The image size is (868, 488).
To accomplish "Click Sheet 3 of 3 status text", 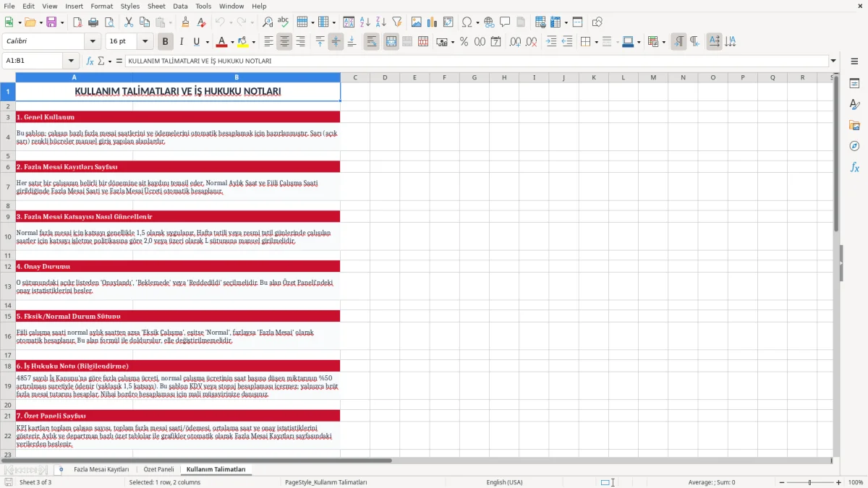I will [35, 482].
